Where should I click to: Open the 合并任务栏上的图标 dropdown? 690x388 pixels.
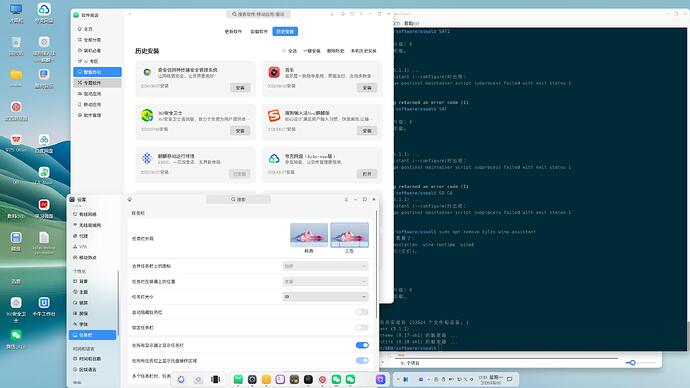325,266
